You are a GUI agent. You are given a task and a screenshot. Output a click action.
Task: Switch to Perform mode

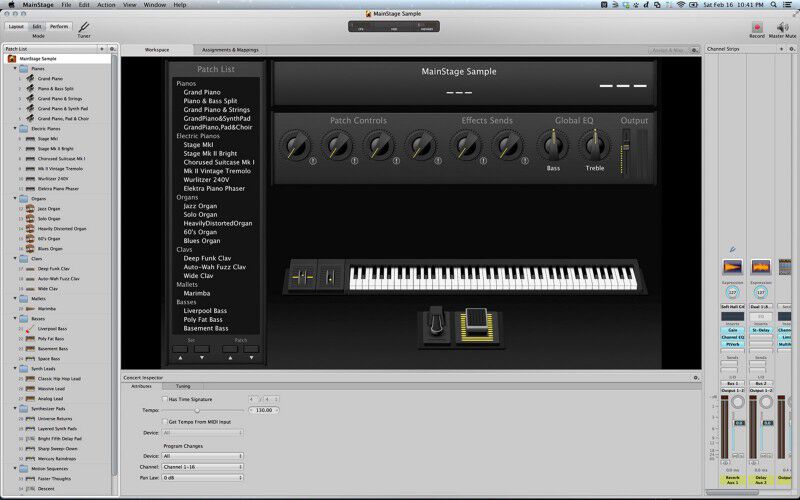59,26
